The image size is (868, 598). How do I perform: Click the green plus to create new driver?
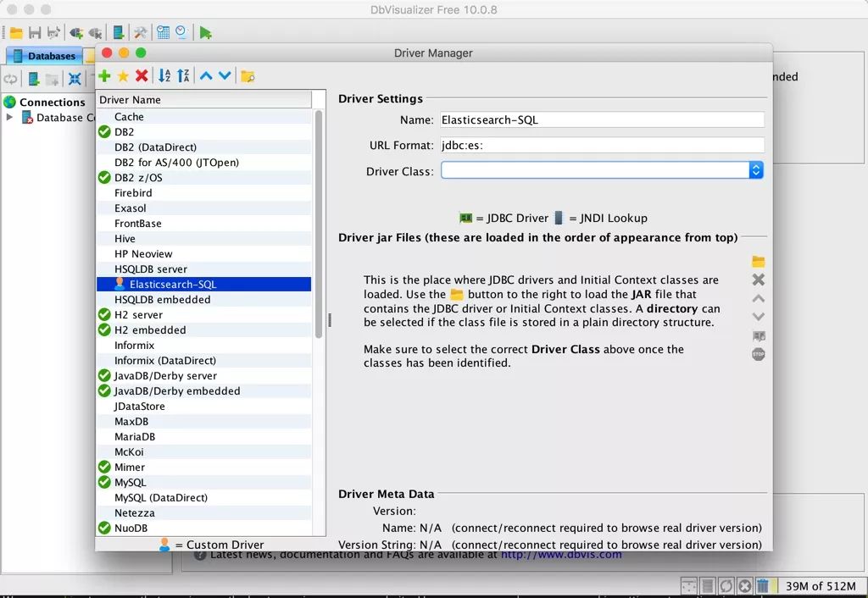[105, 76]
